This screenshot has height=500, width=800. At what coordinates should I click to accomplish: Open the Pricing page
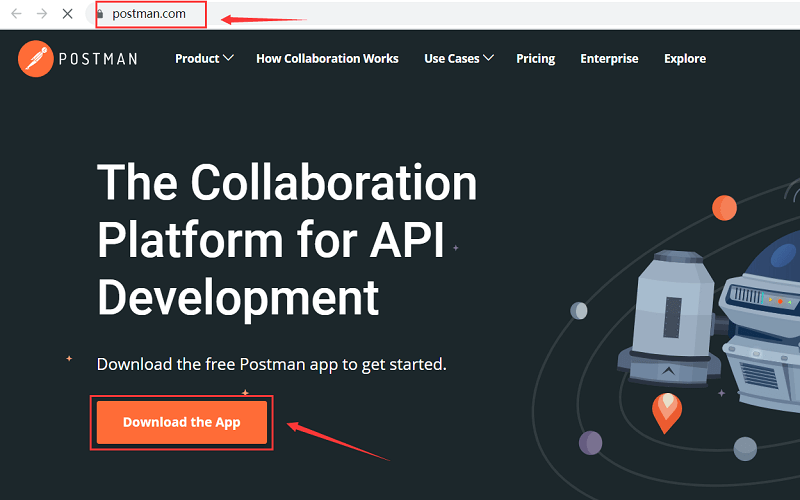pos(535,59)
